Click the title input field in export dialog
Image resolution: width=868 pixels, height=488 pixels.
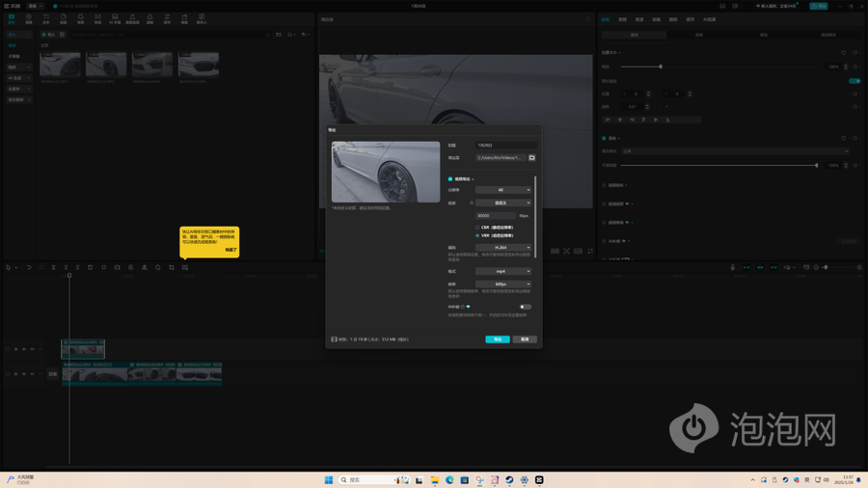coord(504,146)
